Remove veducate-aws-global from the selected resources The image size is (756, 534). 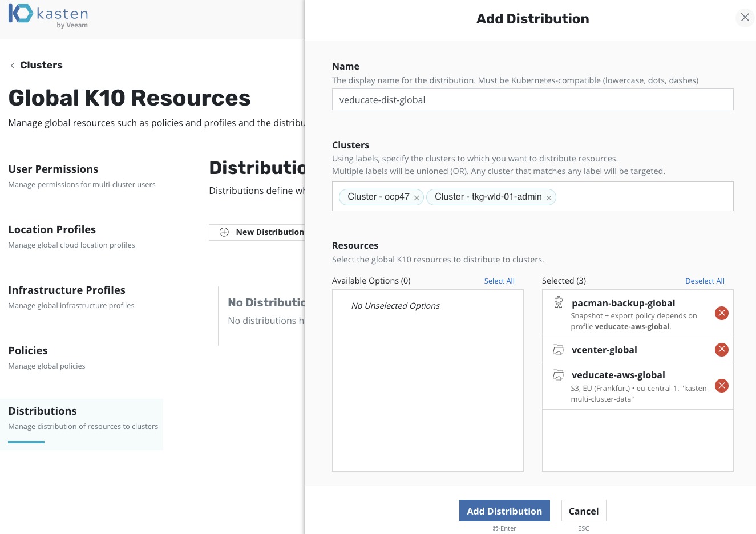tap(722, 386)
